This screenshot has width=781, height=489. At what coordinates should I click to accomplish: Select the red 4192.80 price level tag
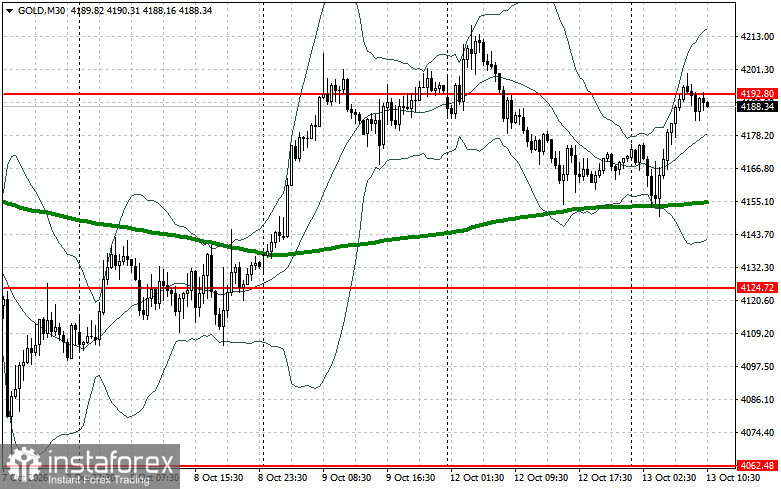pyautogui.click(x=757, y=94)
